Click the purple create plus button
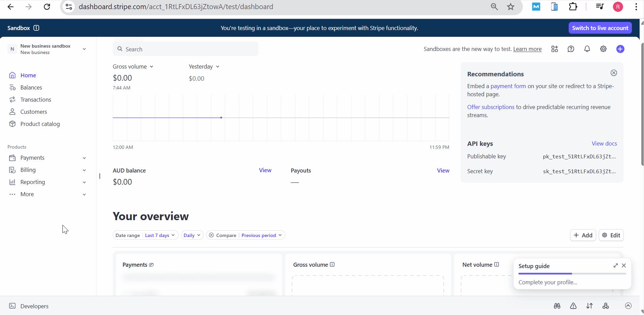The image size is (644, 315). tap(620, 49)
